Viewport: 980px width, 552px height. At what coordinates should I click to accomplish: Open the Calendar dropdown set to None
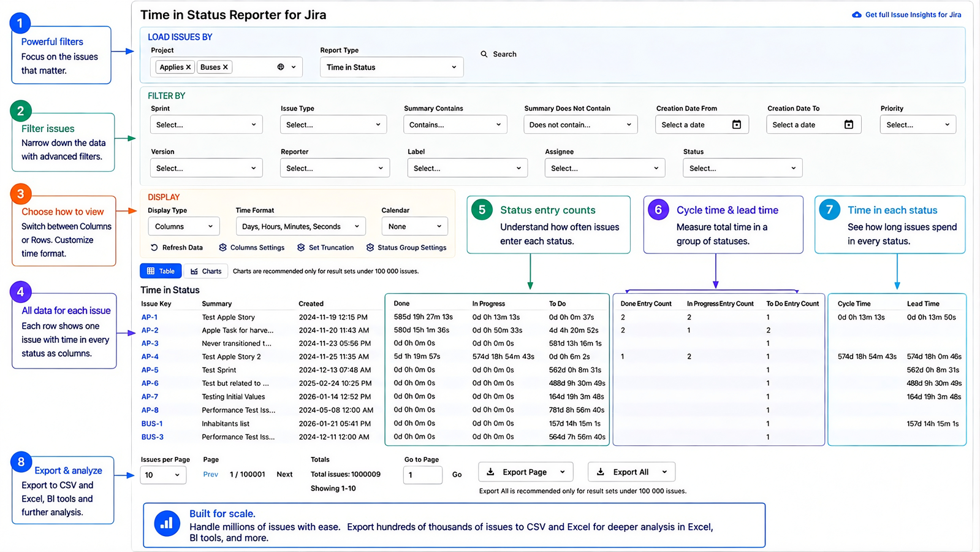coord(415,226)
